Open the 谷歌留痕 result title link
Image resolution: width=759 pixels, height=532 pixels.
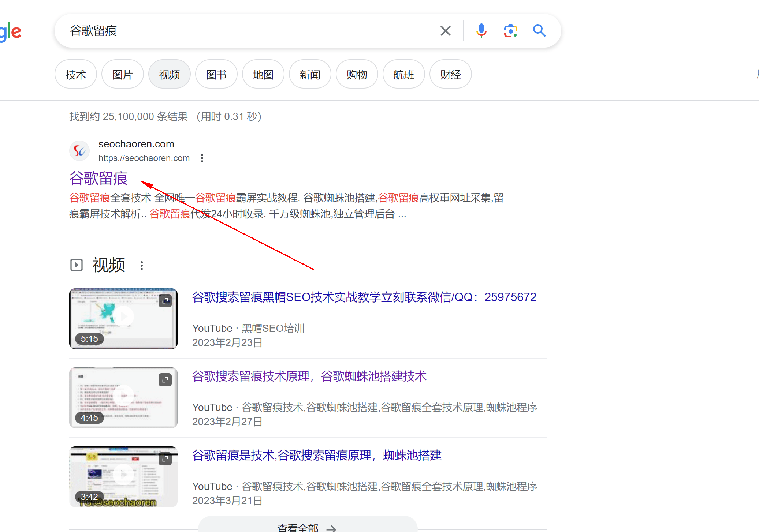click(98, 179)
